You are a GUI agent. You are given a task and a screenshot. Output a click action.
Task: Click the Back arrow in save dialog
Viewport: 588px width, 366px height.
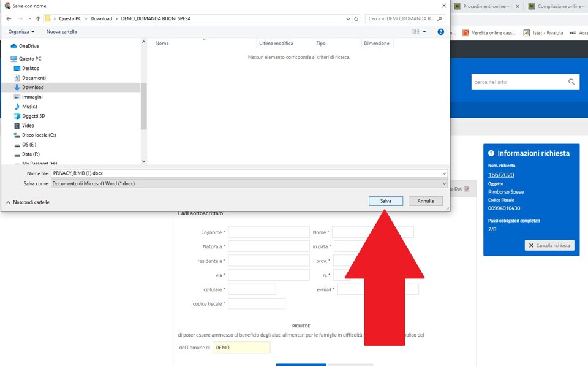[x=9, y=19]
